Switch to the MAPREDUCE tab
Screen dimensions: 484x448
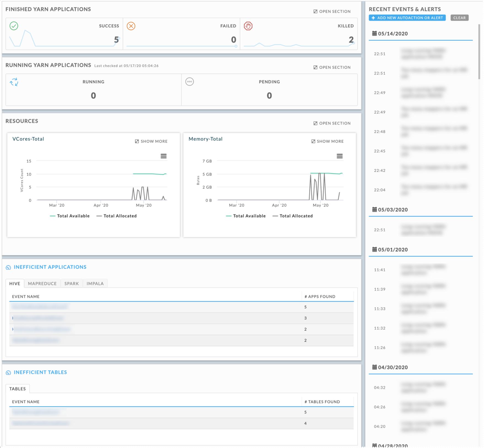click(x=42, y=284)
